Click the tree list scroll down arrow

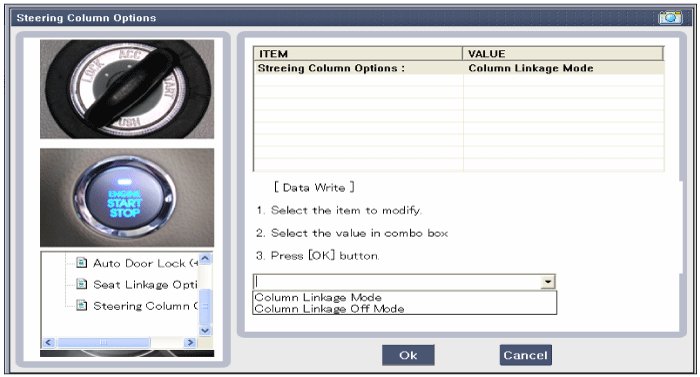point(205,331)
